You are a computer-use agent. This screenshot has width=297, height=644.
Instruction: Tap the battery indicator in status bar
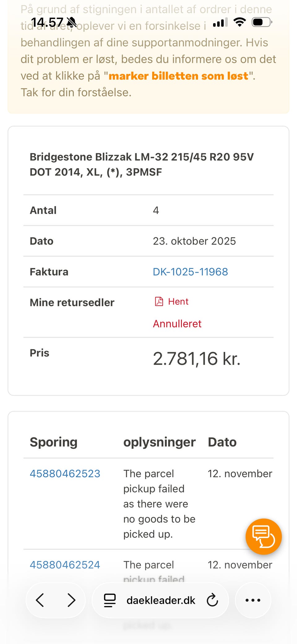click(x=262, y=22)
